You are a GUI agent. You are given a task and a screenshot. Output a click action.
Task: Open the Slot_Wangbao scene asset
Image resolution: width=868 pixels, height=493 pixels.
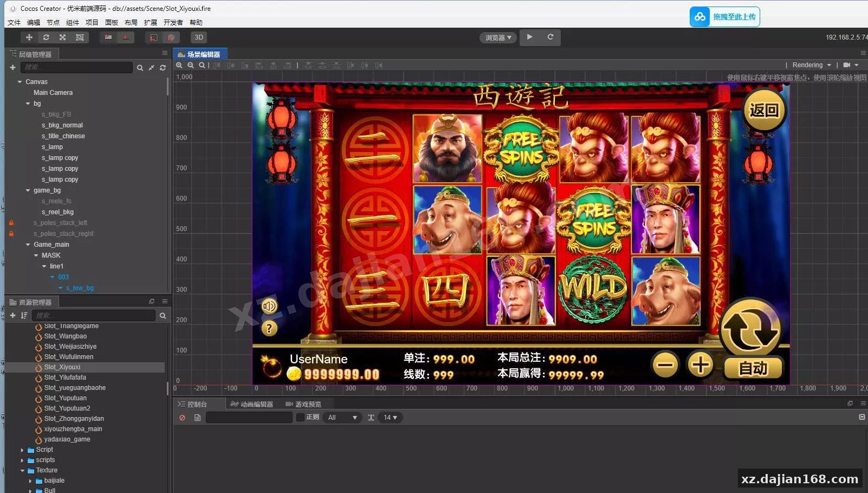click(x=66, y=336)
